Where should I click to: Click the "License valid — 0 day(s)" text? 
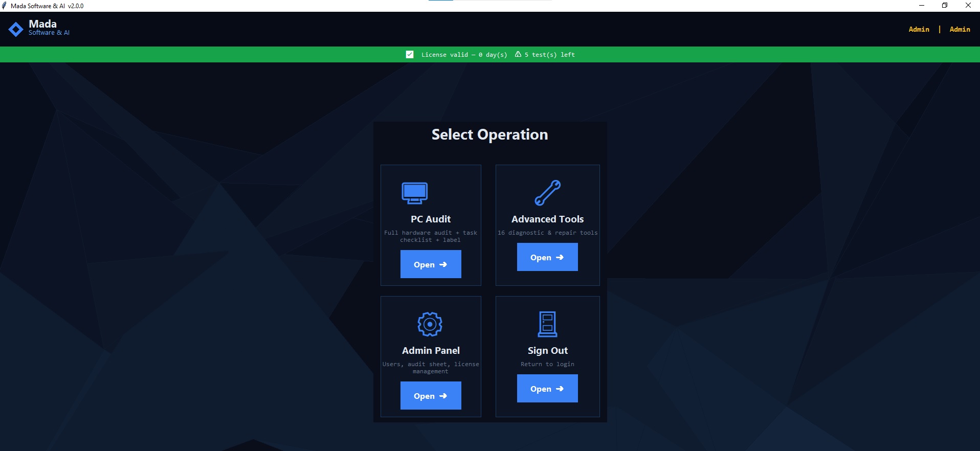click(464, 55)
